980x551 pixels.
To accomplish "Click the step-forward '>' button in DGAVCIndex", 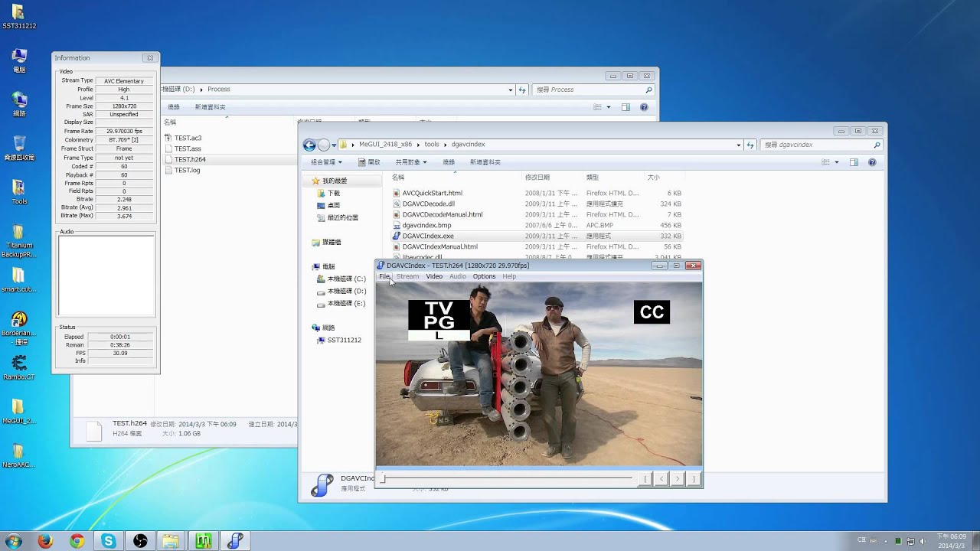I will 677,479.
